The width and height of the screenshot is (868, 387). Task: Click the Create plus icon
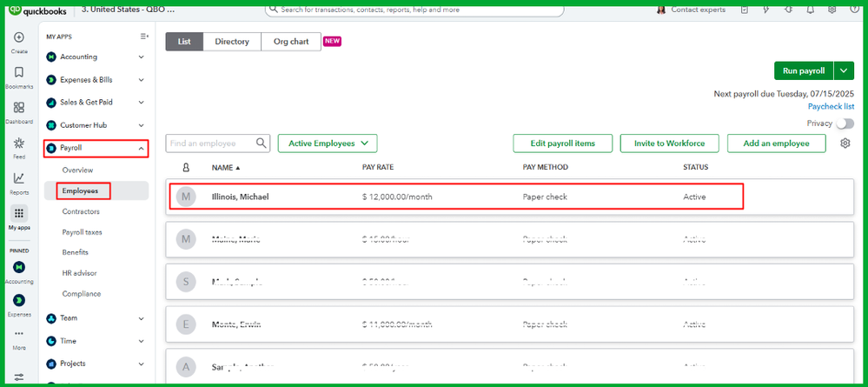pos(19,37)
